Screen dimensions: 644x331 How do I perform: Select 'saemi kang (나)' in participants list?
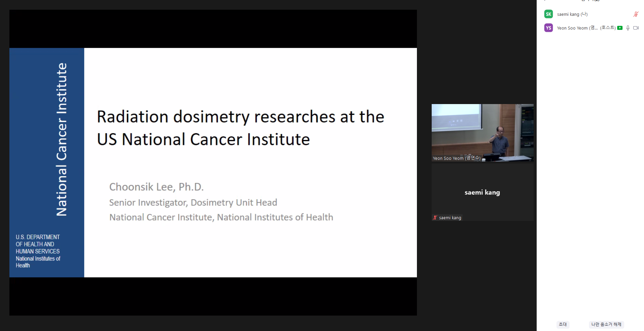[572, 14]
